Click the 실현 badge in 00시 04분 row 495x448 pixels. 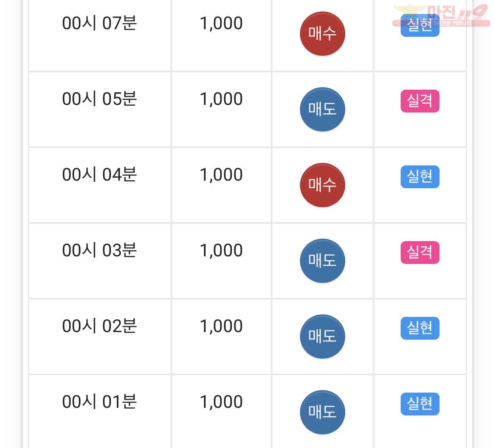(x=420, y=177)
